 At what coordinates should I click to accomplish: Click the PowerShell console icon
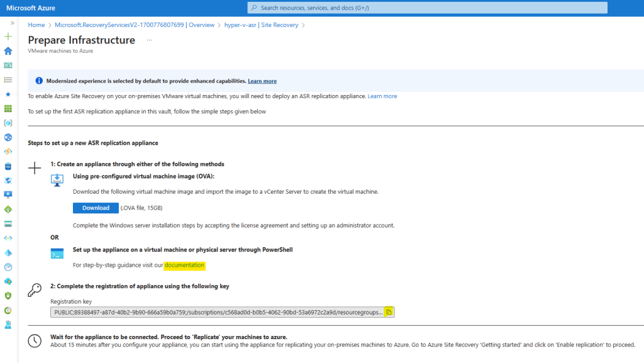pyautogui.click(x=57, y=254)
